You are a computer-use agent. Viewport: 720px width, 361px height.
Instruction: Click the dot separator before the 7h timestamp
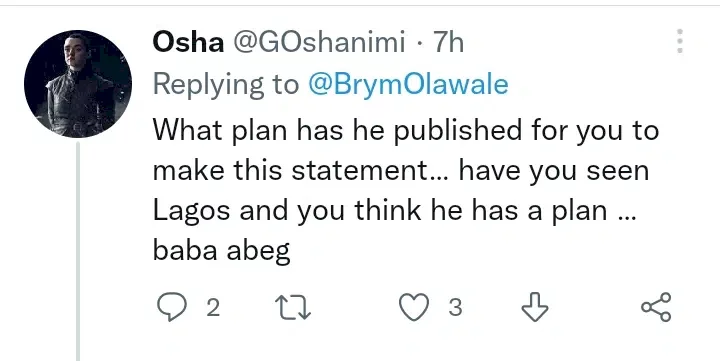419,44
